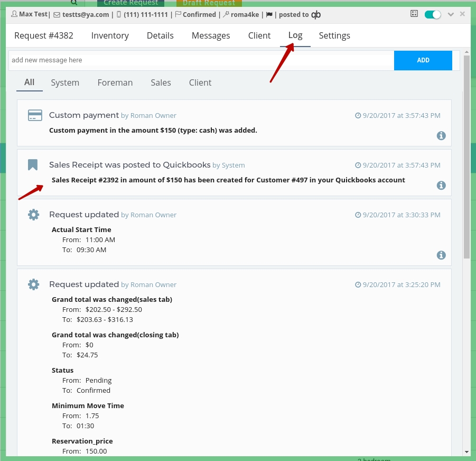Click the 'Actual Start Time' heading
Viewport: 476px width, 461px height.
coord(81,229)
